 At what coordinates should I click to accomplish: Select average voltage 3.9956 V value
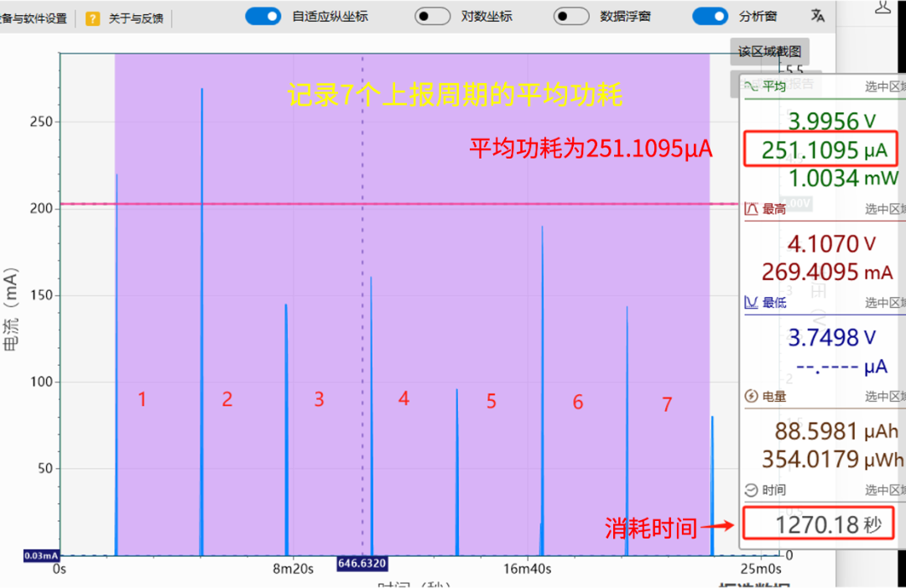[x=832, y=122]
